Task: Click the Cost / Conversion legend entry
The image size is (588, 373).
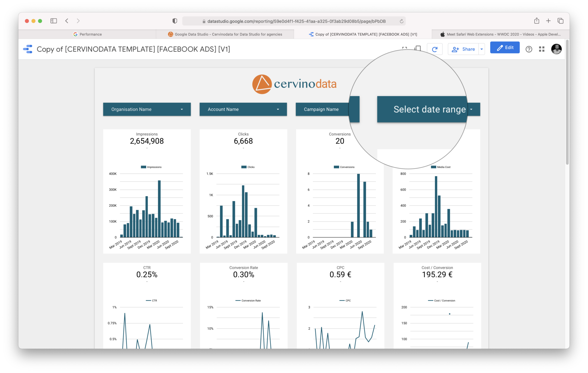Action: [x=442, y=300]
